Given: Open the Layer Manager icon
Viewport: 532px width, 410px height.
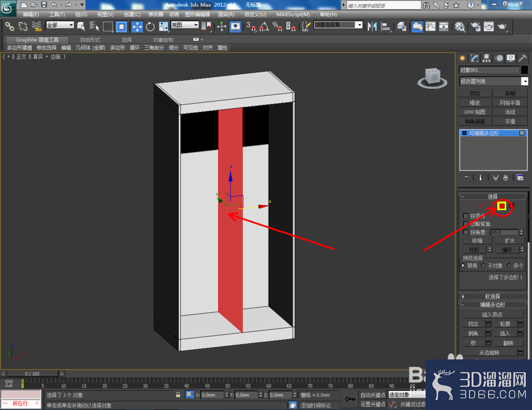Looking at the screenshot, I should click(402, 26).
